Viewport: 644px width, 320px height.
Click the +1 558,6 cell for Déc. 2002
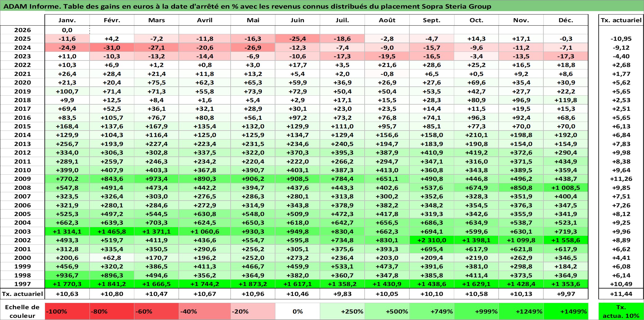[x=566, y=240]
